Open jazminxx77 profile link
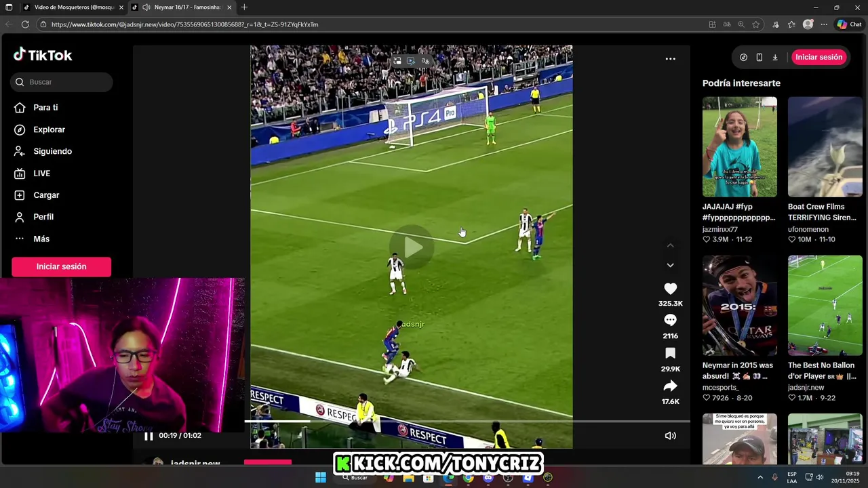 (x=719, y=229)
